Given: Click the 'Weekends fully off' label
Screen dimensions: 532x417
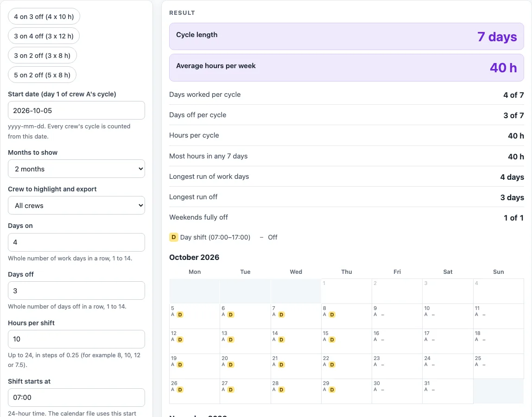Looking at the screenshot, I should click(198, 217).
